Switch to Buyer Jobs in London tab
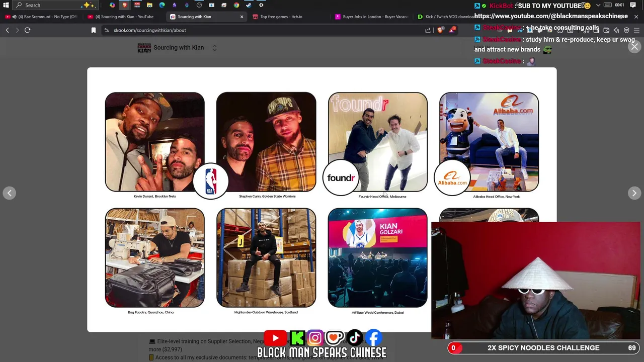The height and width of the screenshot is (362, 644). click(x=372, y=17)
